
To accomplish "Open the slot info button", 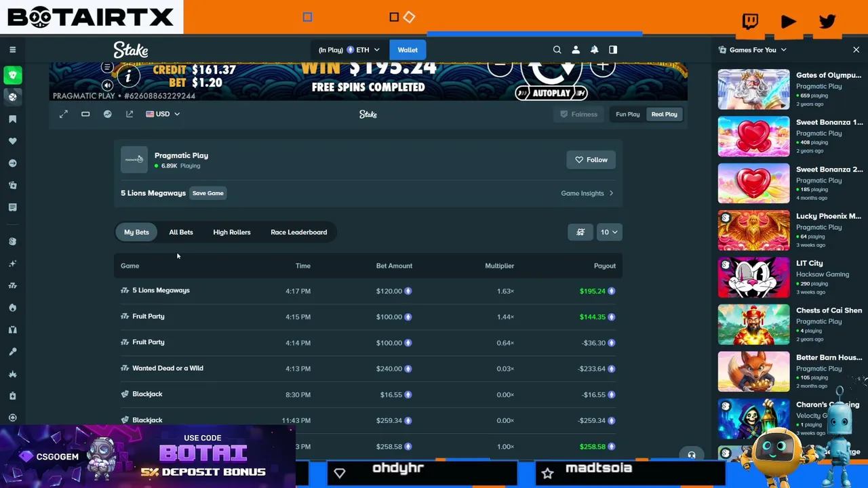I will (x=127, y=77).
